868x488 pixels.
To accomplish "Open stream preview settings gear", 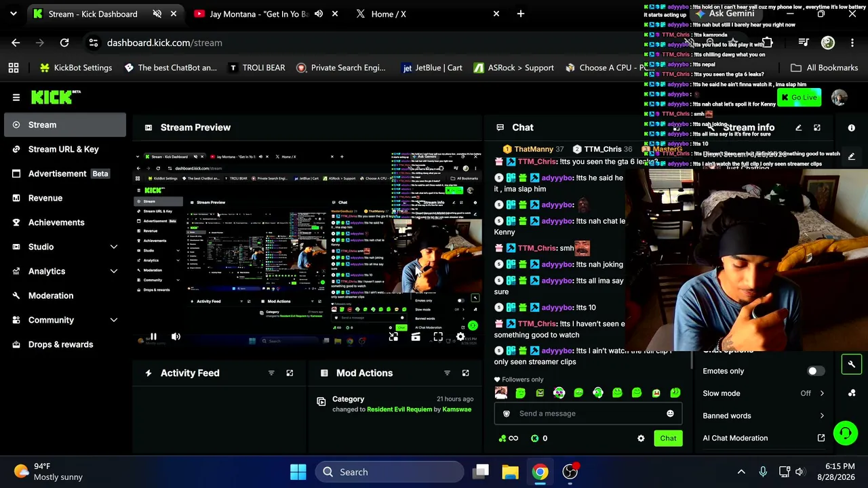I will pos(460,337).
